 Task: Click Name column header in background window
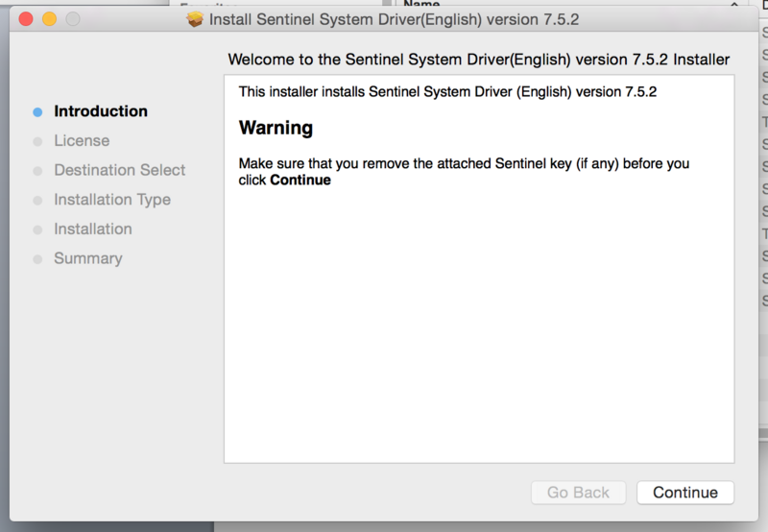(x=421, y=5)
